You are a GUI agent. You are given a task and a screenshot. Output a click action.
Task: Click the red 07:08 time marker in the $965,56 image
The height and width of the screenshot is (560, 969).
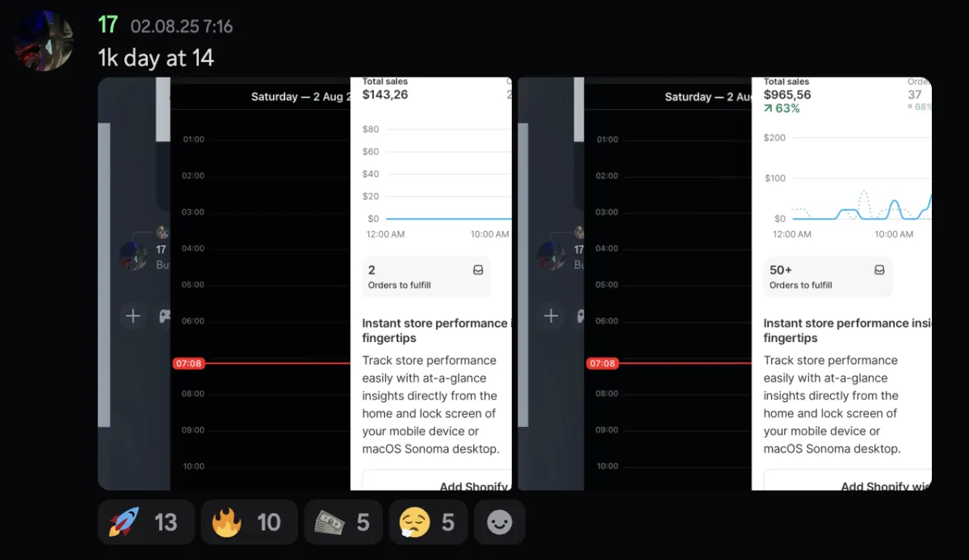pyautogui.click(x=602, y=364)
